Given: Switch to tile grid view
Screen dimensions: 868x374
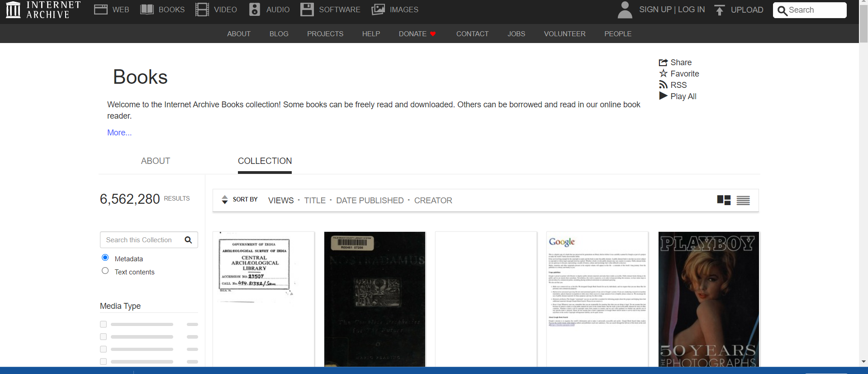Looking at the screenshot, I should (x=724, y=200).
